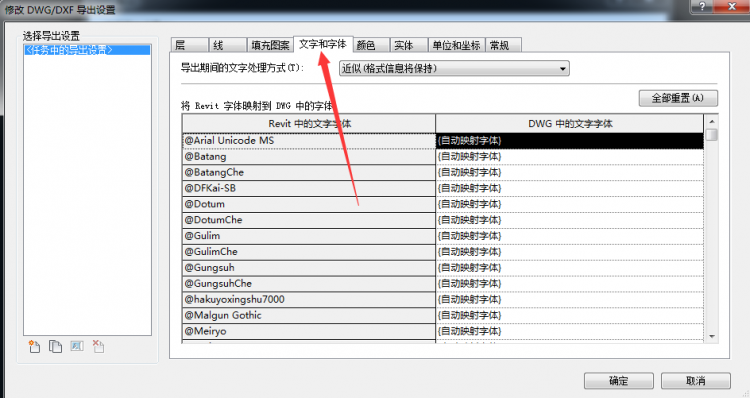Click DWG font cell for @Arial Unicode MS
750x398 pixels.
570,141
